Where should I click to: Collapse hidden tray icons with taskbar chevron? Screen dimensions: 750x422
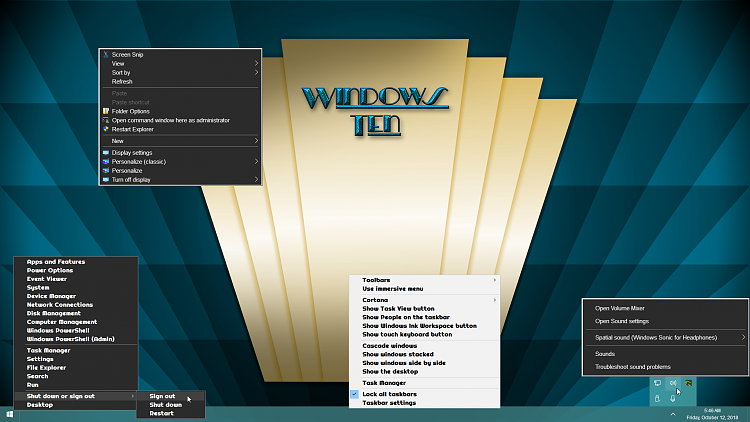coord(673,414)
